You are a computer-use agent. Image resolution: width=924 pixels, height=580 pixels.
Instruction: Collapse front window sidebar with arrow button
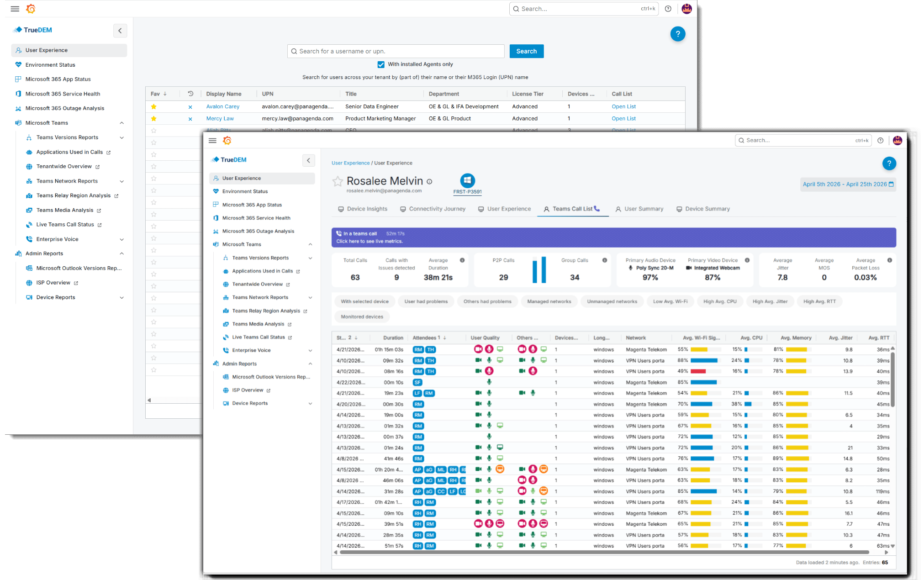pos(309,160)
